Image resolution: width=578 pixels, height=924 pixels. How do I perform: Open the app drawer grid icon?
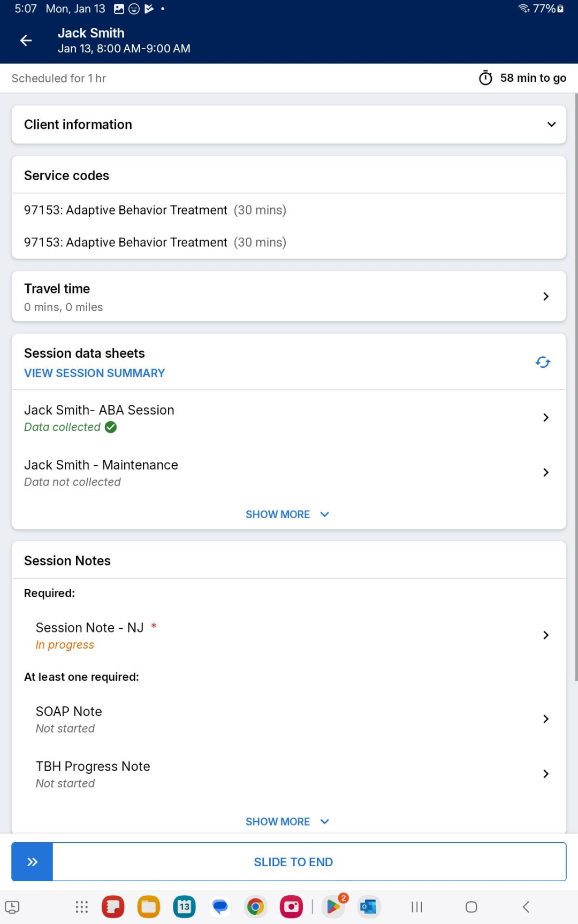81,907
